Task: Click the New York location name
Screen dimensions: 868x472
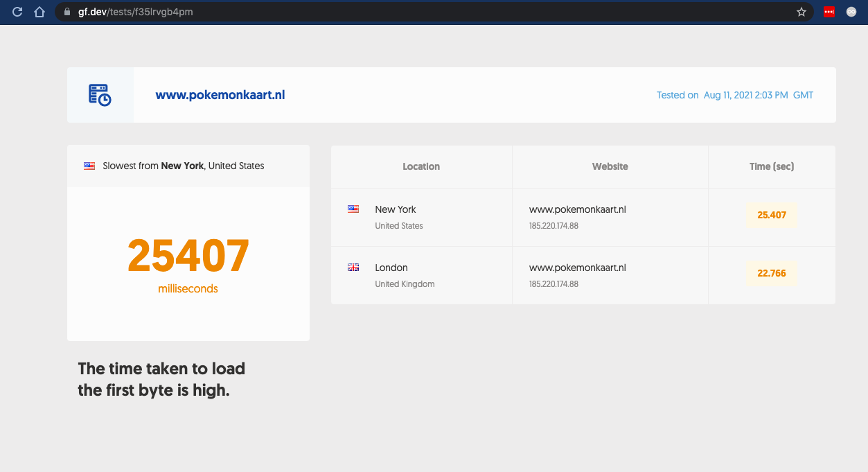Action: (x=396, y=209)
